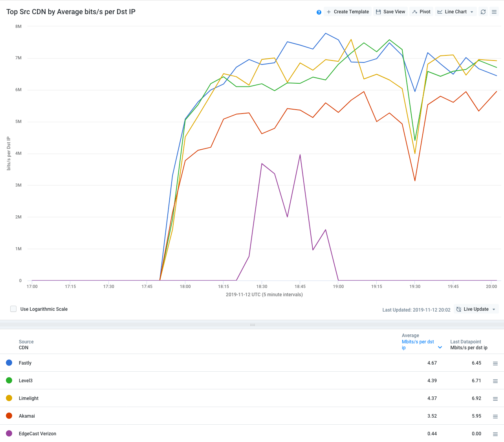This screenshot has height=442, width=504.
Task: Click Akamai average value 3.52
Action: pyautogui.click(x=432, y=416)
